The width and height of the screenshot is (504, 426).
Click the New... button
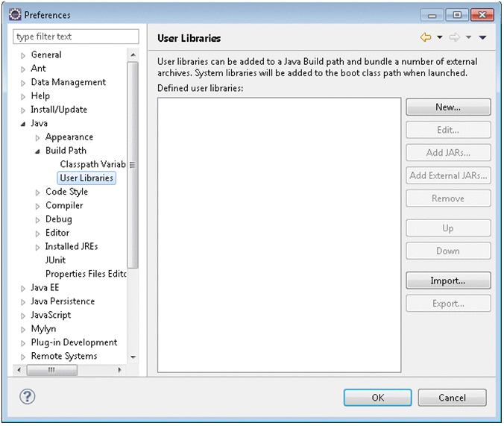pyautogui.click(x=448, y=107)
